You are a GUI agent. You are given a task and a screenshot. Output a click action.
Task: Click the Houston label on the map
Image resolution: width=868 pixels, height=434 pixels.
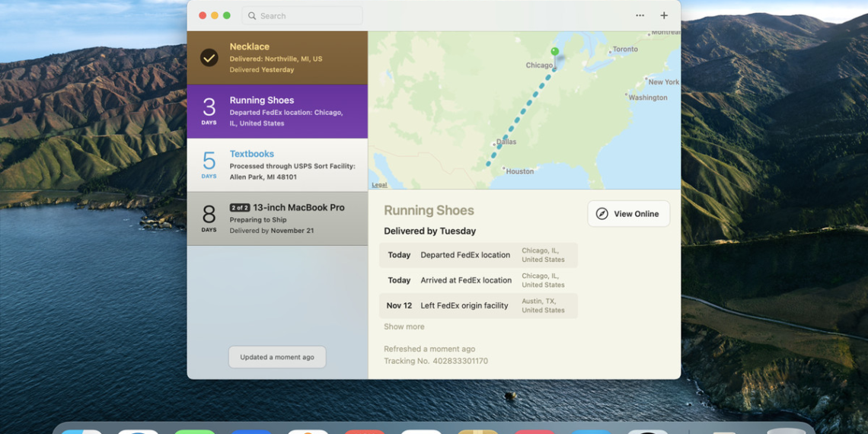[x=520, y=171]
